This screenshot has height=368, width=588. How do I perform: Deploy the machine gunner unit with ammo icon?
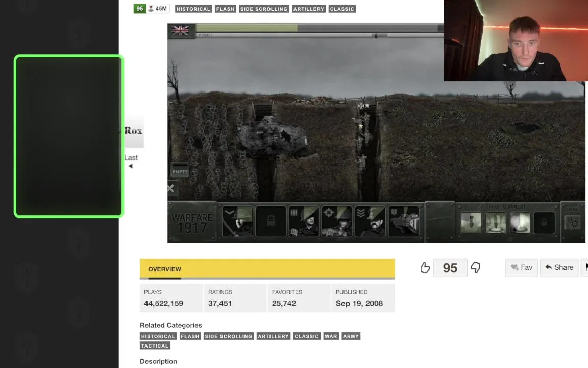tap(304, 221)
